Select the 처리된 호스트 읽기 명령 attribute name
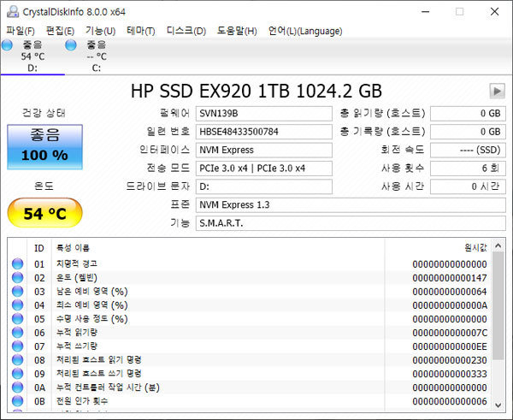Screen dimensions: 513x420 (99, 360)
